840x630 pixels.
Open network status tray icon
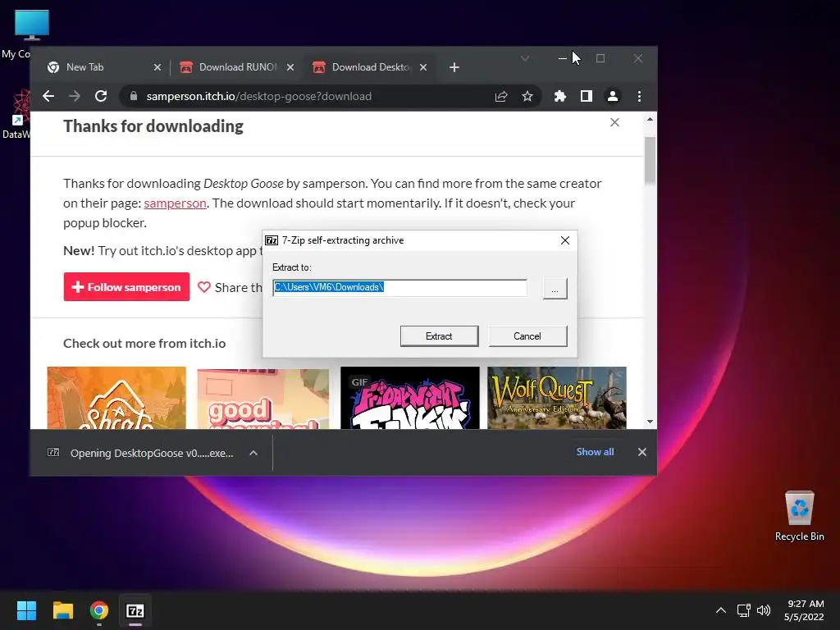(x=743, y=610)
